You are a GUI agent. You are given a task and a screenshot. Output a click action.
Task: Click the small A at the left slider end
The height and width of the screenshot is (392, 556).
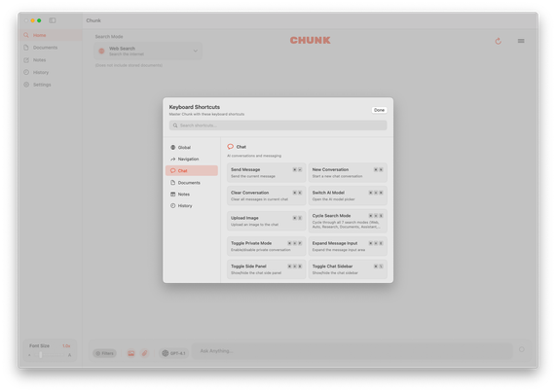click(x=29, y=355)
